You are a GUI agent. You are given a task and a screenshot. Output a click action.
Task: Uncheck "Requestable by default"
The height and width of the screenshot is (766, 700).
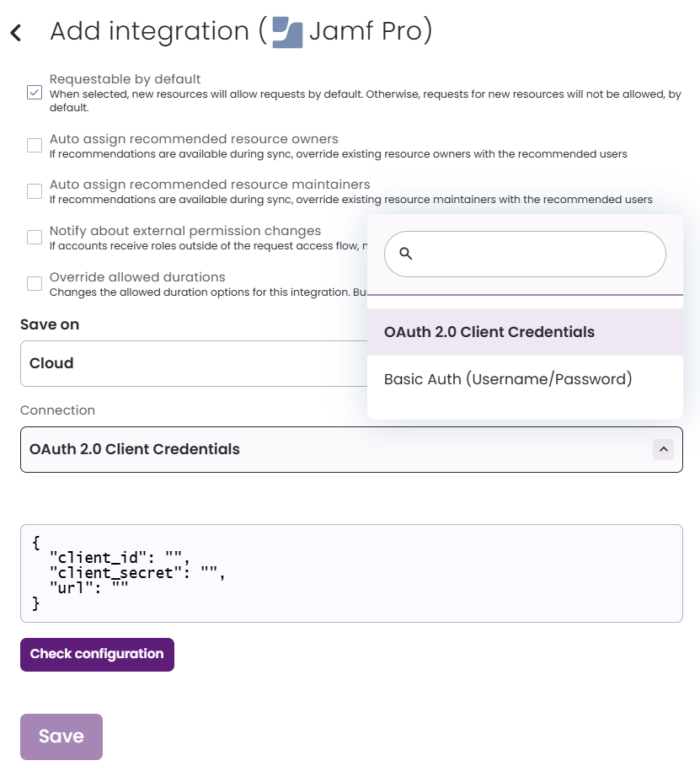[x=34, y=92]
